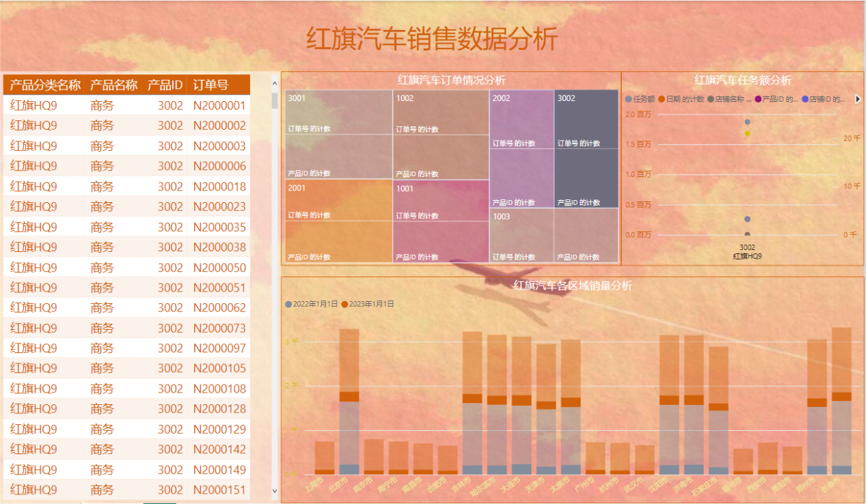Click the 红旗汽车销售数据分析 dashboard title
The image size is (866, 504).
tap(432, 39)
